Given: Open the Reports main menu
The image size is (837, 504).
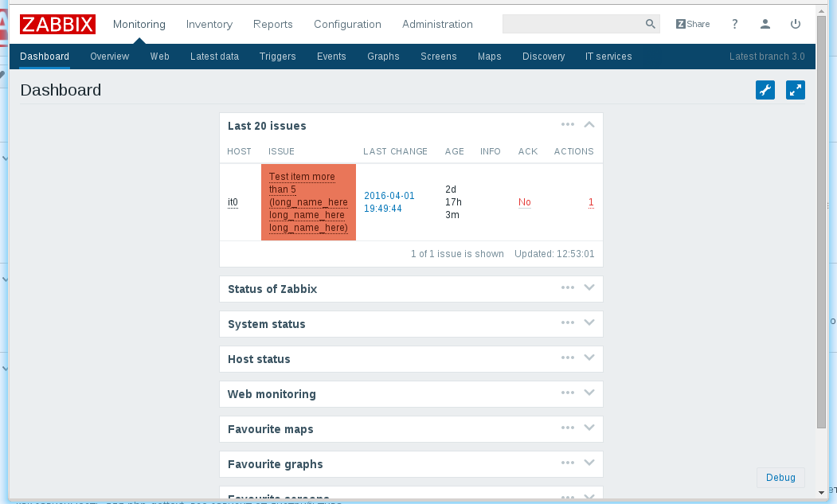Looking at the screenshot, I should click(273, 24).
